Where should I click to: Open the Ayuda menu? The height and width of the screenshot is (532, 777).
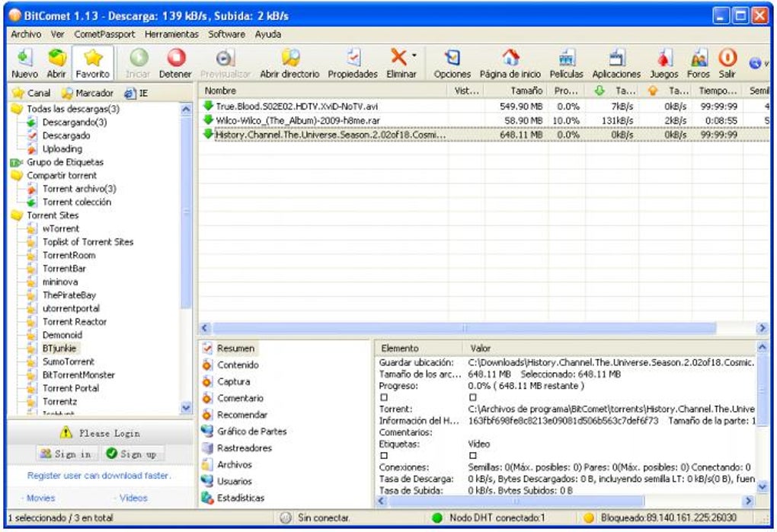click(268, 34)
